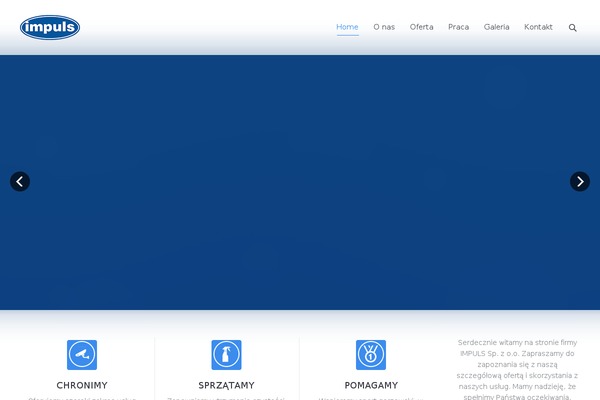Advance to next slide arrow
600x400 pixels.
tap(580, 181)
